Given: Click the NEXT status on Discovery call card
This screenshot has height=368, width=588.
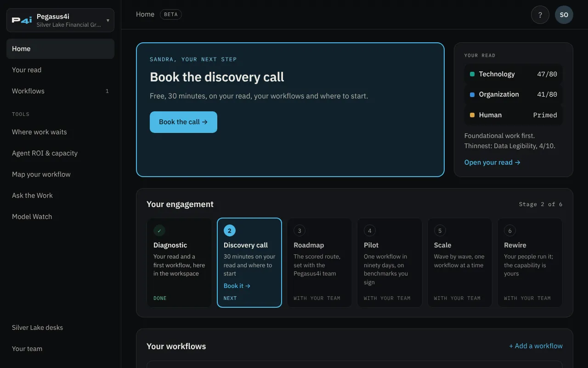Looking at the screenshot, I should [x=230, y=298].
